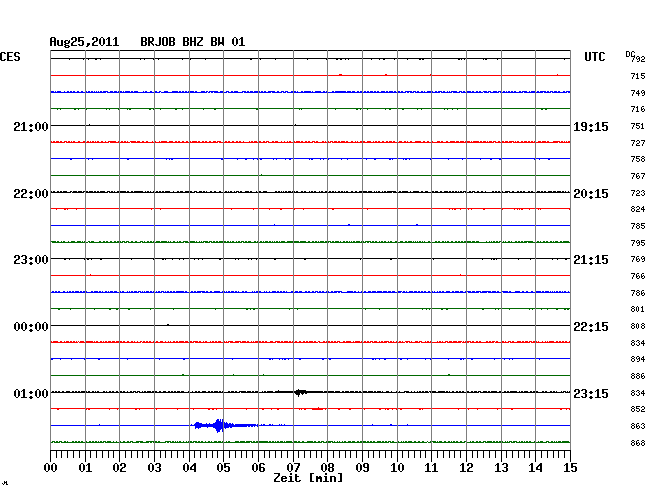
Task: Select the offset value 751
Action: 638,126
